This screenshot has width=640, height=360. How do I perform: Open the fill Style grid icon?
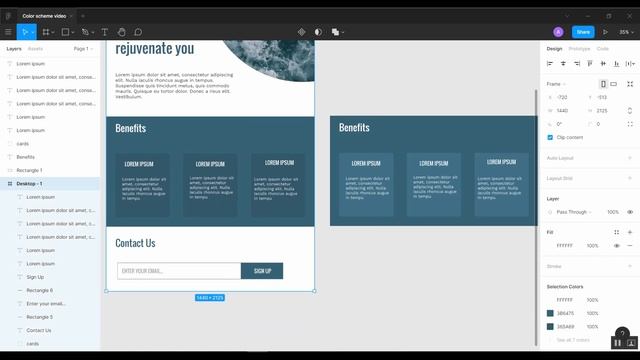(x=617, y=232)
